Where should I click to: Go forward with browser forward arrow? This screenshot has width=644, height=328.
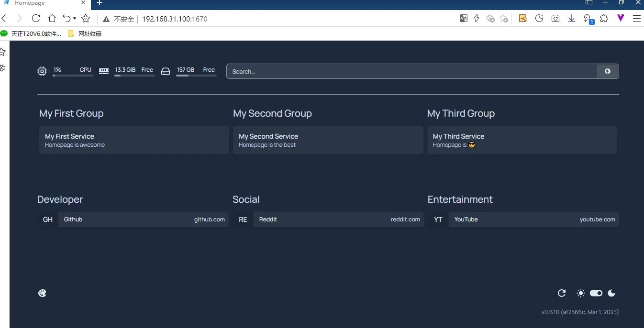(19, 19)
